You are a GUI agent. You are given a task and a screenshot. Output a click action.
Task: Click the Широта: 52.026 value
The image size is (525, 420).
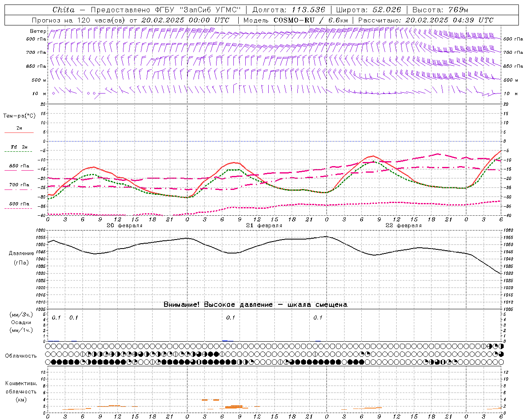pos(368,10)
